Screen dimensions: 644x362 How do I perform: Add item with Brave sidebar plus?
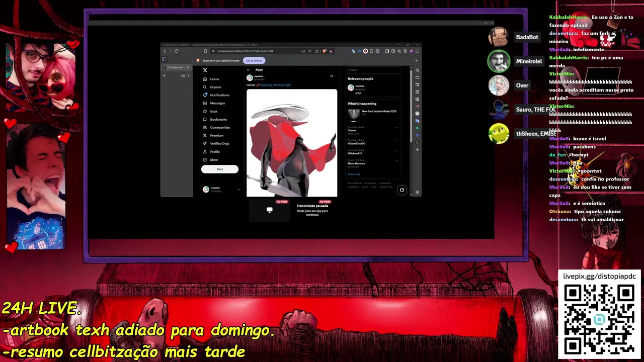coord(417,150)
